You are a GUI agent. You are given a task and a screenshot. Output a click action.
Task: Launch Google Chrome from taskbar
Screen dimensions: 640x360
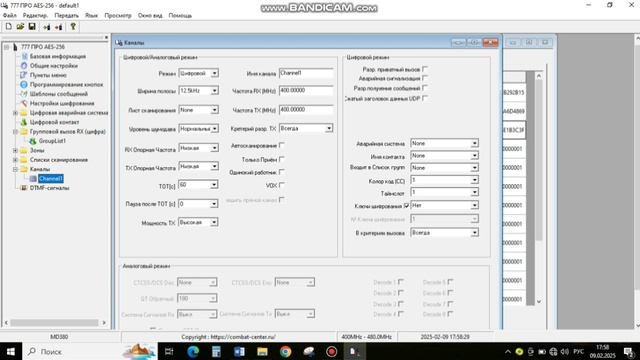[x=285, y=351]
